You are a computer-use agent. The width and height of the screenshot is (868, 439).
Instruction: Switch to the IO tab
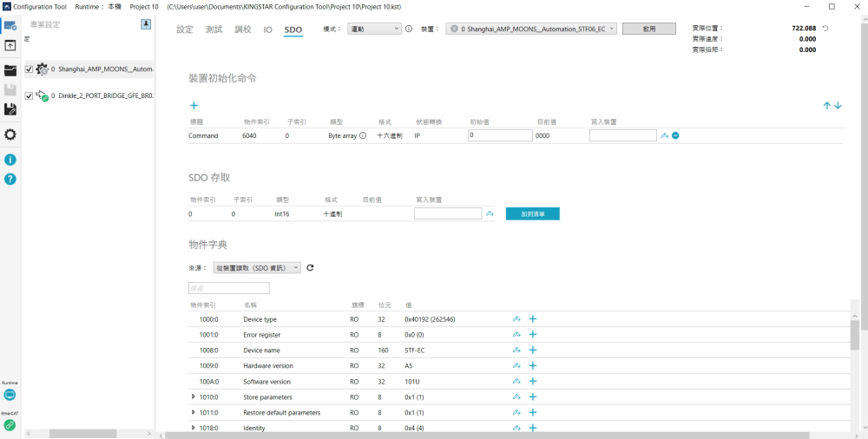coord(268,29)
